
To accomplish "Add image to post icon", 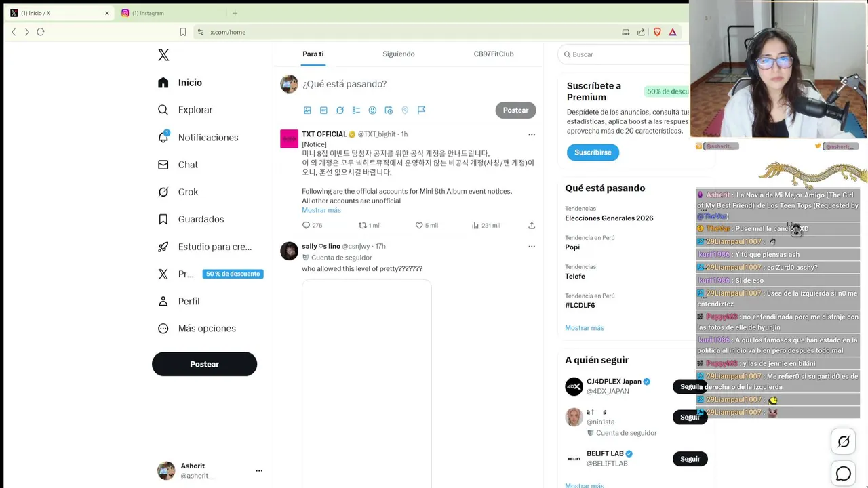I will (307, 110).
